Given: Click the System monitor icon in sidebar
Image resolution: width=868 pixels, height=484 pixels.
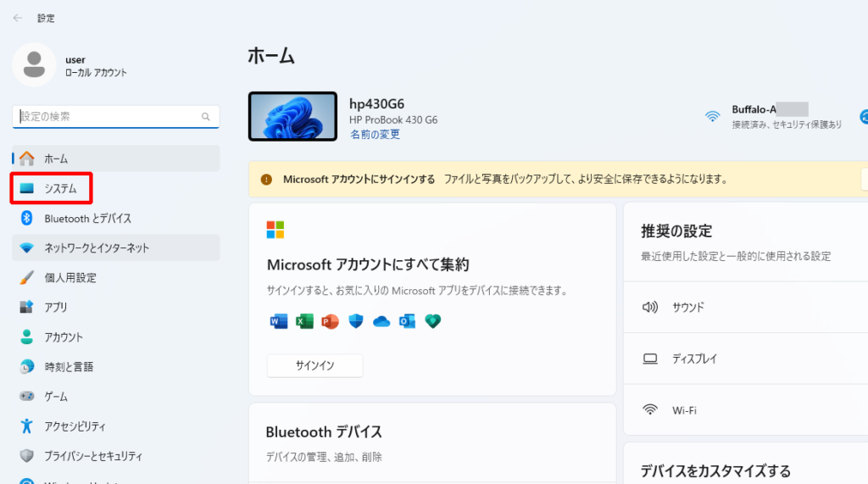Looking at the screenshot, I should 26,188.
